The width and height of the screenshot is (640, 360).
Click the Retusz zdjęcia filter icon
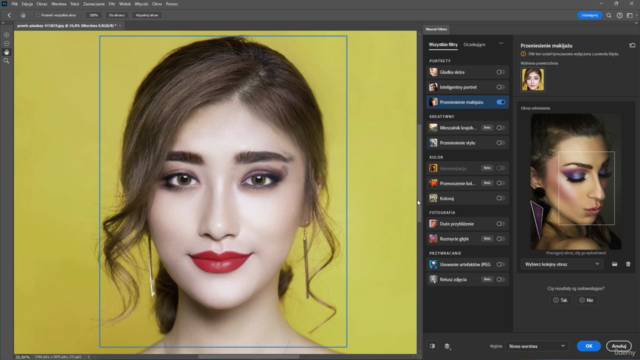(433, 280)
